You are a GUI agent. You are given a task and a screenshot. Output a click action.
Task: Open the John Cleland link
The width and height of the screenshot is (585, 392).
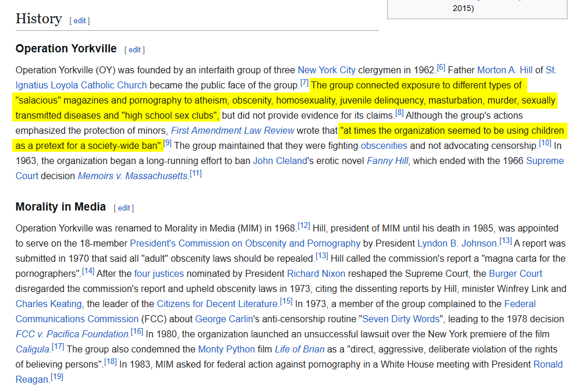tap(279, 161)
